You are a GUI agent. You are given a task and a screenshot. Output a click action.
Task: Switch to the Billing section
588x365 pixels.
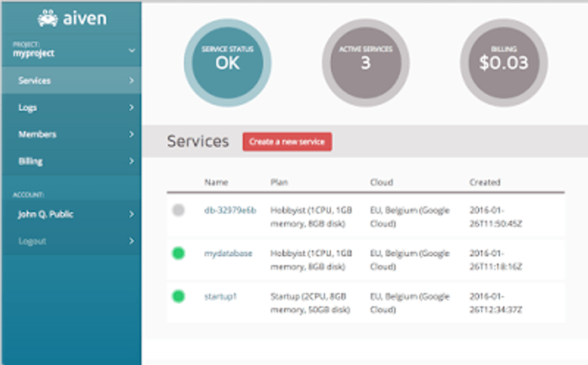[x=71, y=161]
